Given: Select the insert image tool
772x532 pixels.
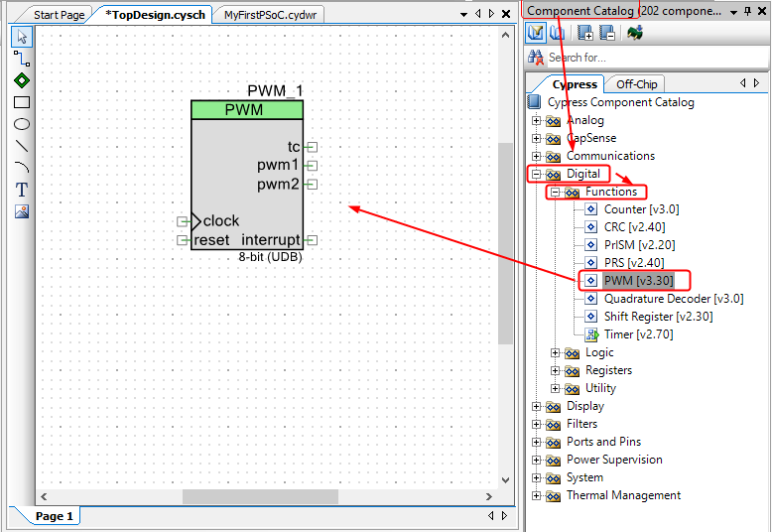Looking at the screenshot, I should [22, 210].
